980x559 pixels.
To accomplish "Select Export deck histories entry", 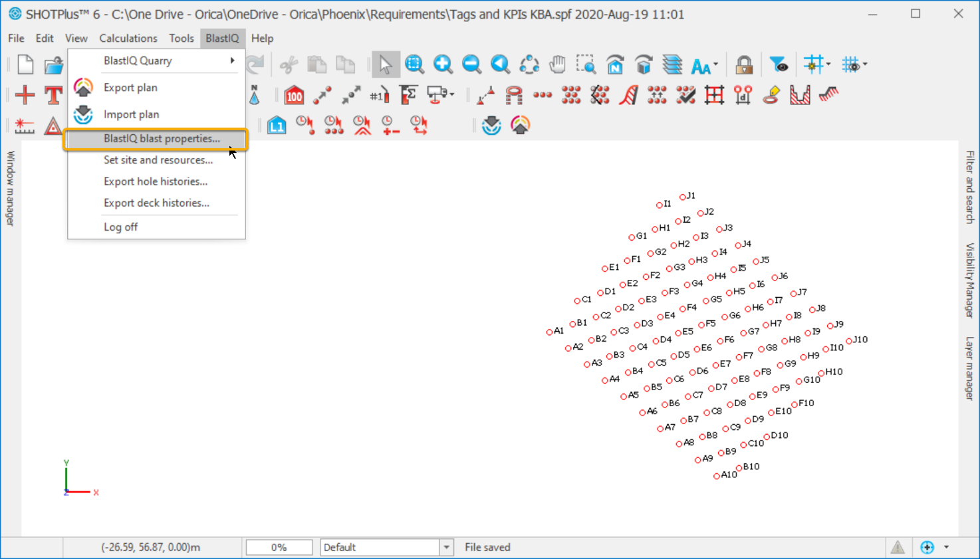I will point(157,203).
